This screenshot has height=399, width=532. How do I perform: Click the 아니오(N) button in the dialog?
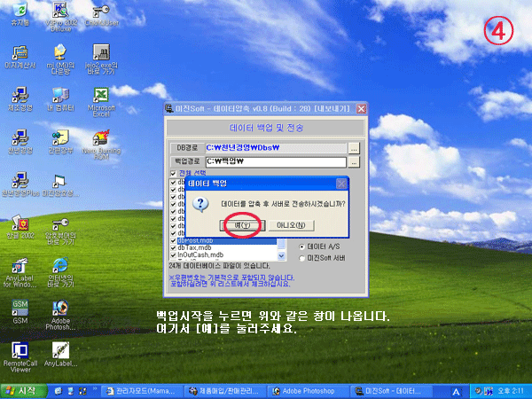point(291,225)
